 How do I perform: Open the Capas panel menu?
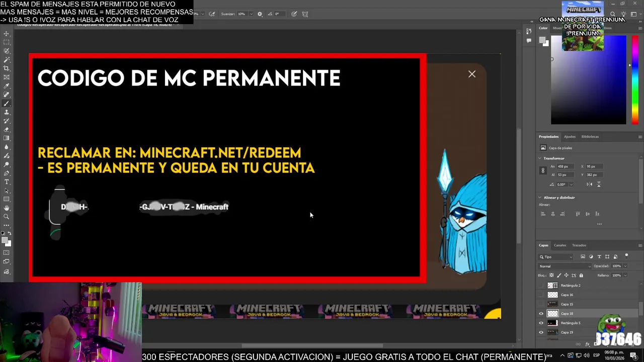pos(640,245)
